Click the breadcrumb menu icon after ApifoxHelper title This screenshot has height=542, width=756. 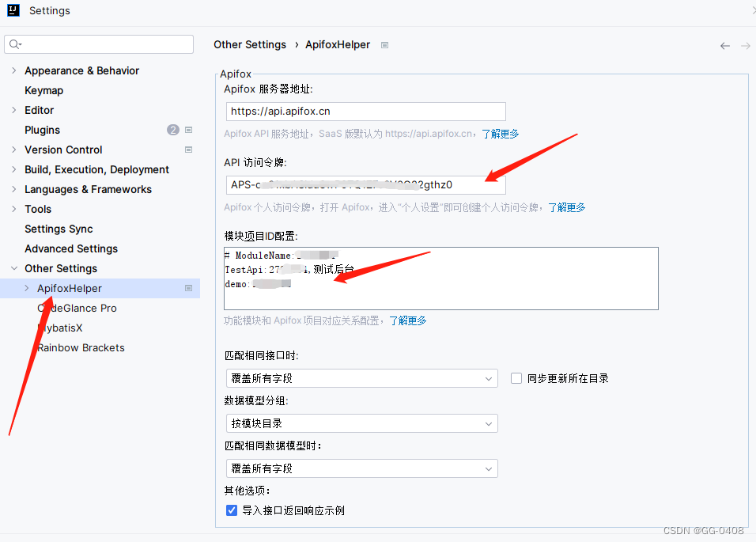[x=384, y=45]
